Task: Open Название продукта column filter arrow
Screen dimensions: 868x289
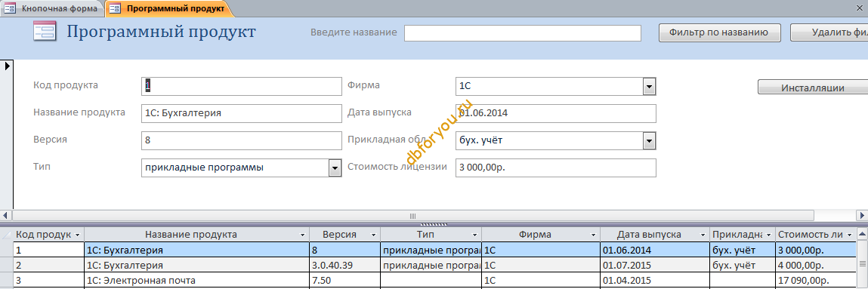Action: click(x=301, y=235)
